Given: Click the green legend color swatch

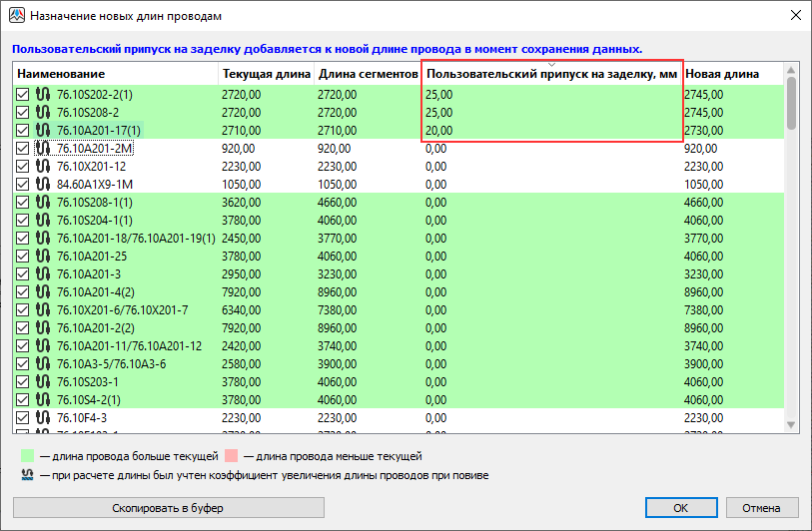Looking at the screenshot, I should [27, 456].
